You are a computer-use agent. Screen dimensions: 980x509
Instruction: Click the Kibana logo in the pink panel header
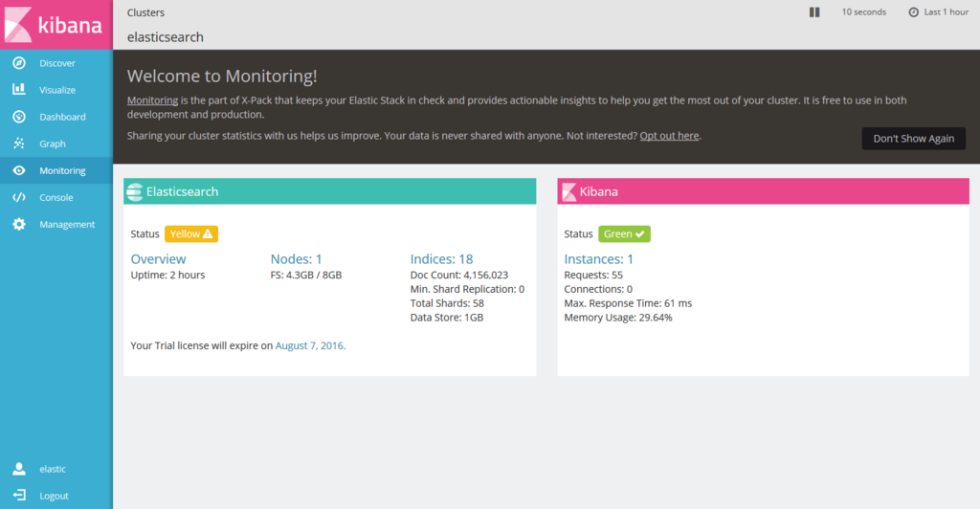[x=568, y=191]
